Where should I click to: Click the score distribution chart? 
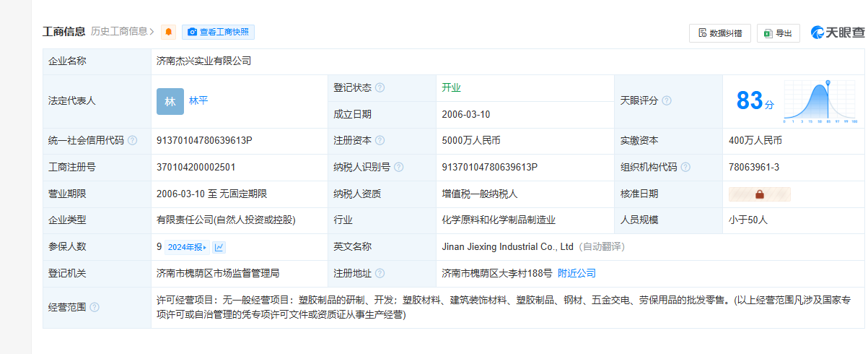tap(821, 101)
